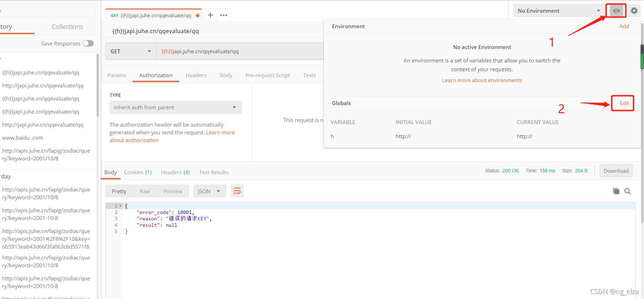The image size is (644, 299).
Task: Select the Pretty view button
Action: point(119,191)
